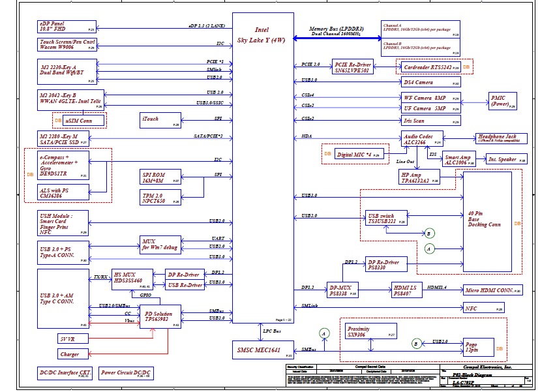This screenshot has width=555, height=392.
Task: Select the Digital MIC *4 block
Action: coord(359,154)
